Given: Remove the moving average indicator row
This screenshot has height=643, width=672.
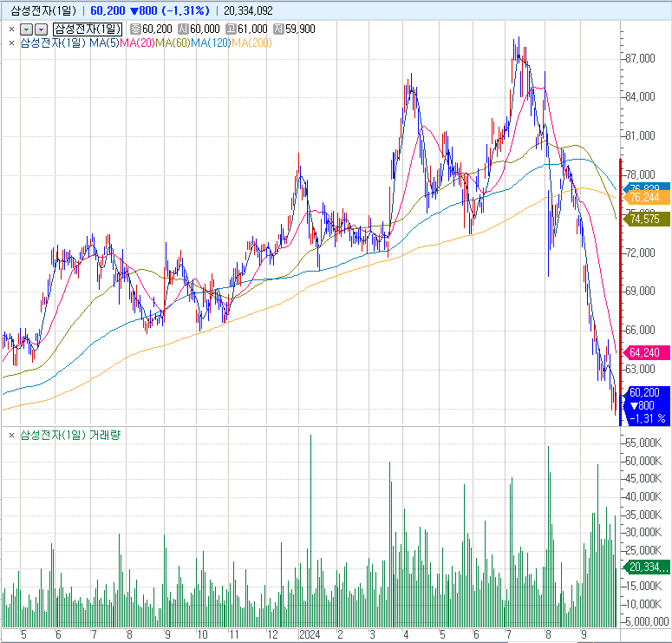Looking at the screenshot, I should click(x=11, y=43).
